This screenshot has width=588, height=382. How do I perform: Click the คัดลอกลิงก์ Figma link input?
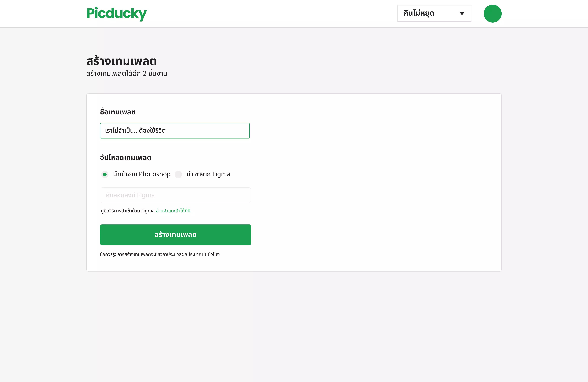coord(175,195)
